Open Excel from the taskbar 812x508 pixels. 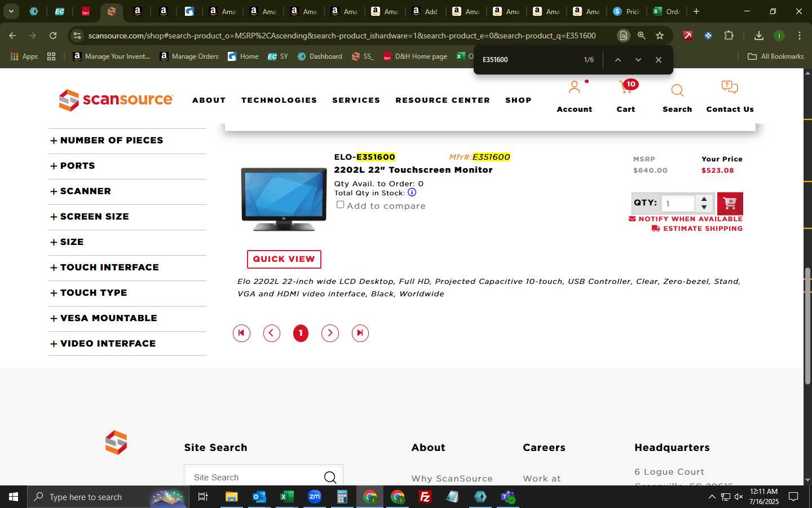tap(286, 497)
